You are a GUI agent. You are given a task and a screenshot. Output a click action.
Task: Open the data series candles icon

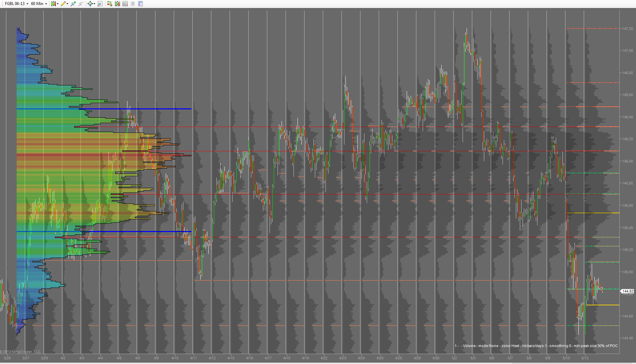click(x=117, y=4)
